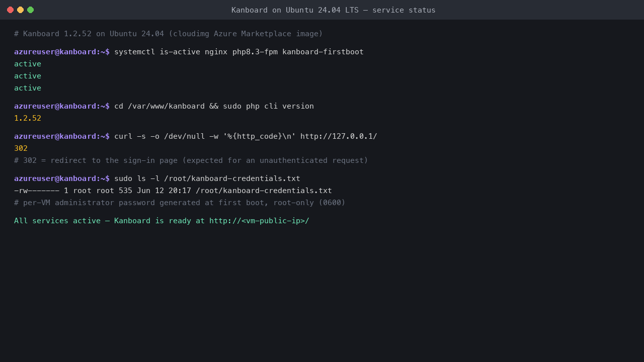Click the yellow minimize window button

pyautogui.click(x=20, y=10)
